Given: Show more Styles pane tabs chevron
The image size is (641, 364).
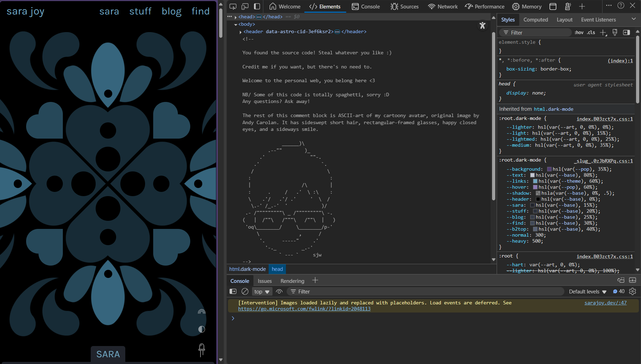Looking at the screenshot, I should tap(634, 19).
